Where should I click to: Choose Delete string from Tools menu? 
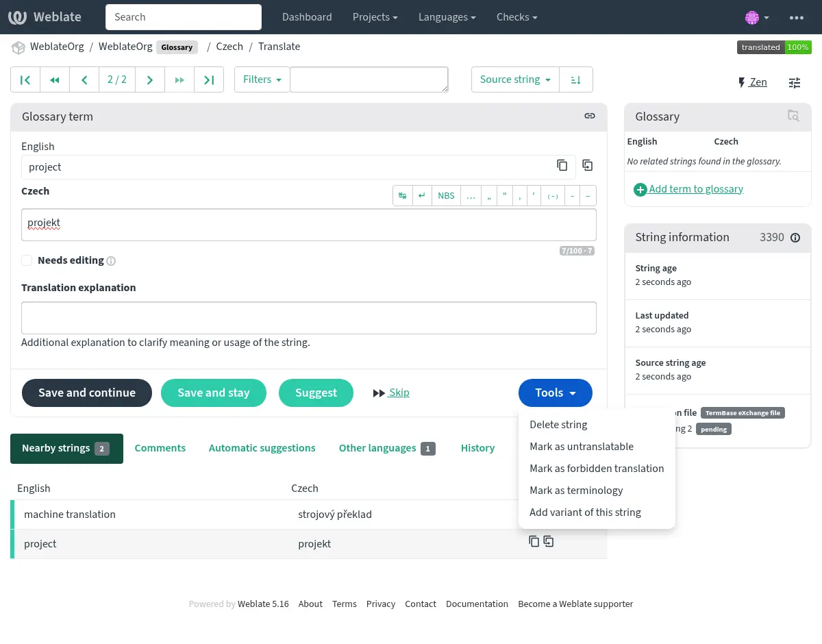(x=558, y=425)
